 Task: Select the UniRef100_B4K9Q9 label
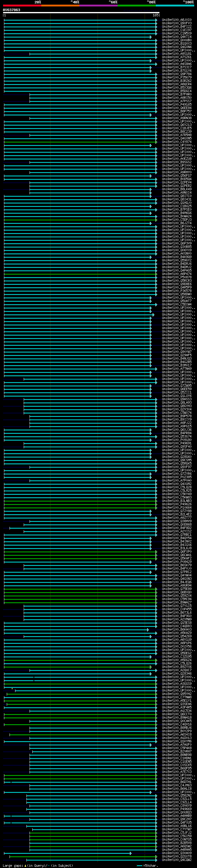176,257
